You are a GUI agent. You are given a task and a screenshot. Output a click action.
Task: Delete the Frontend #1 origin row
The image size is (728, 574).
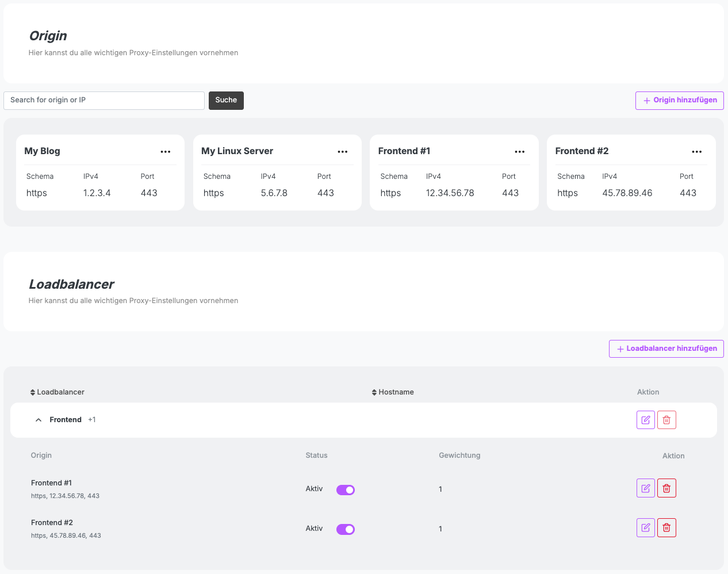tap(666, 488)
